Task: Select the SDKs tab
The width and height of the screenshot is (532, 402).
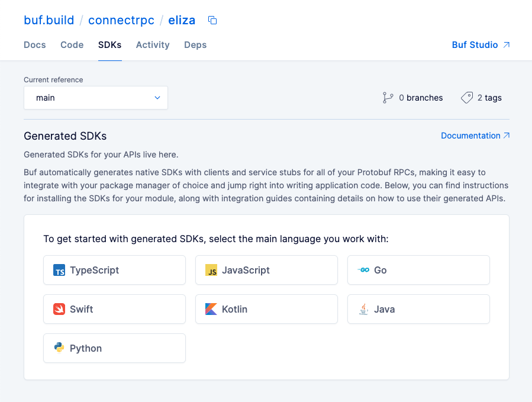Action: click(109, 45)
